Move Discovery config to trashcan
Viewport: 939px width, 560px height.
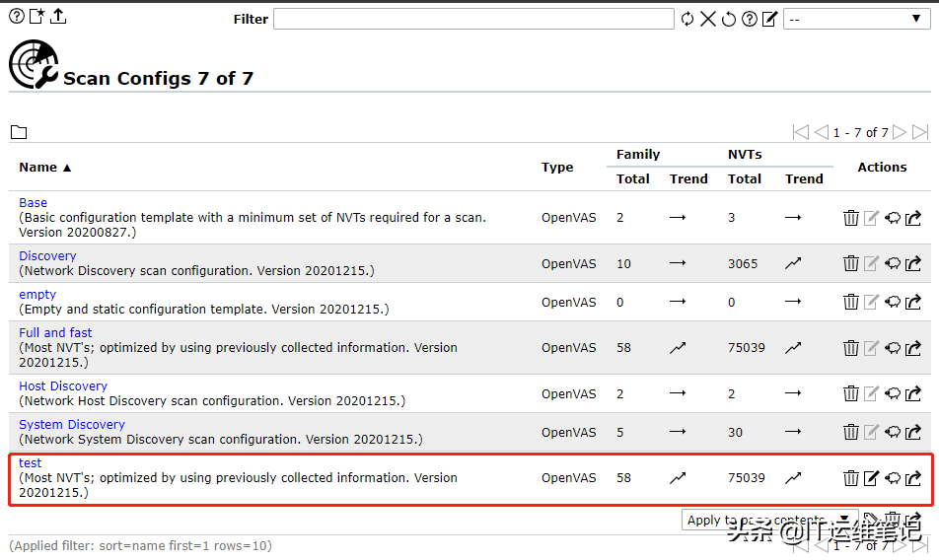(x=851, y=263)
